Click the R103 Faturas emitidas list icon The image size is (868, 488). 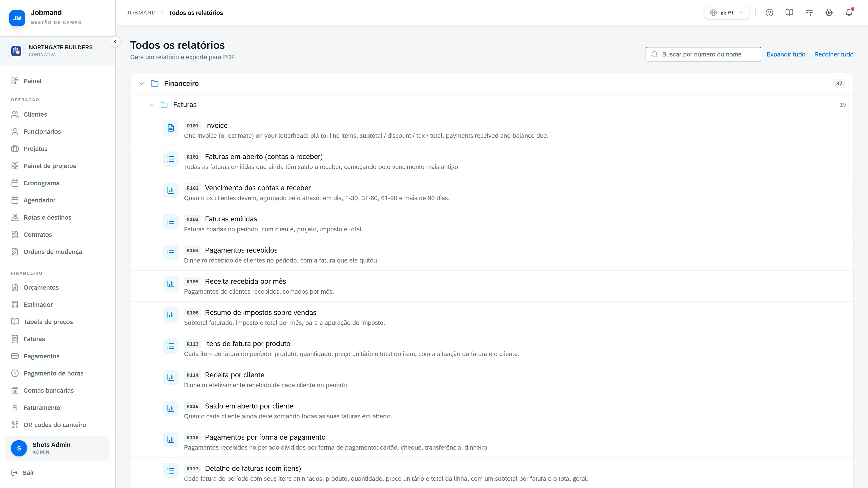[171, 222]
